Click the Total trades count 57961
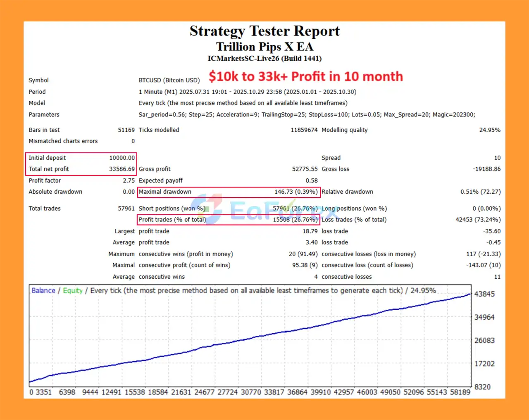 coord(126,208)
